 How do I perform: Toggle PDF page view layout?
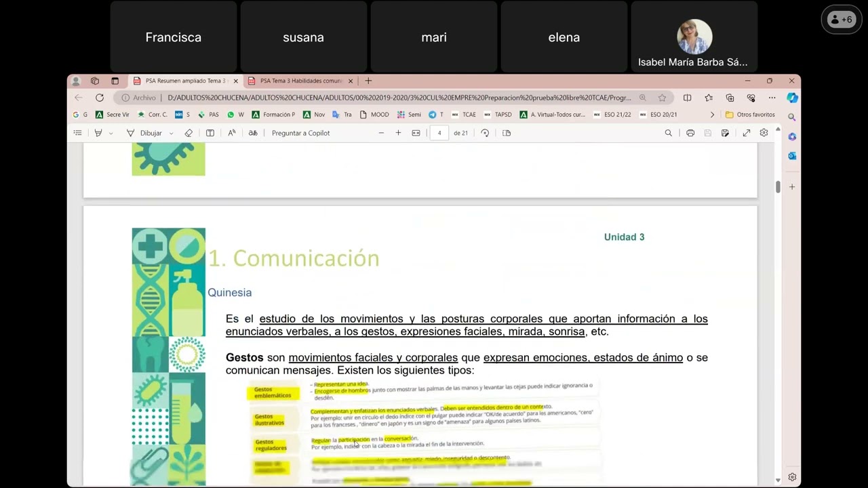507,133
